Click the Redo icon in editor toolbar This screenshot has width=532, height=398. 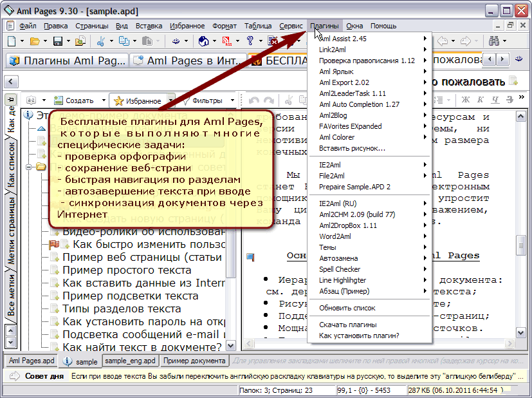pos(269,100)
